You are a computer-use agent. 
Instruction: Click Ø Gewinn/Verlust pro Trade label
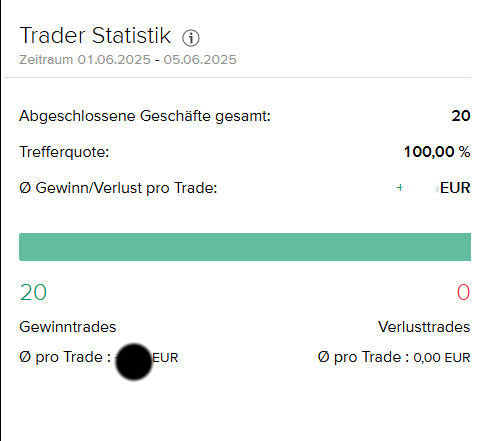118,188
